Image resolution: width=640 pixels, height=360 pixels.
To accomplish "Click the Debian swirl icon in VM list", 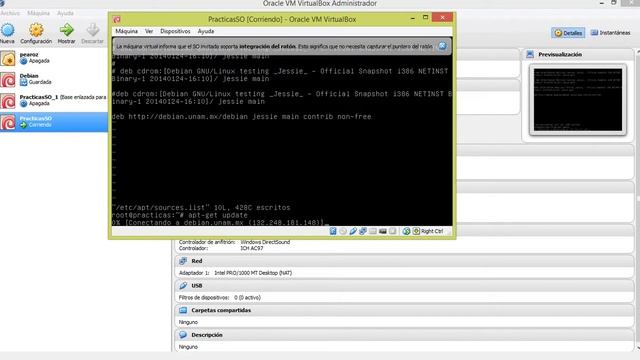I will (x=8, y=80).
